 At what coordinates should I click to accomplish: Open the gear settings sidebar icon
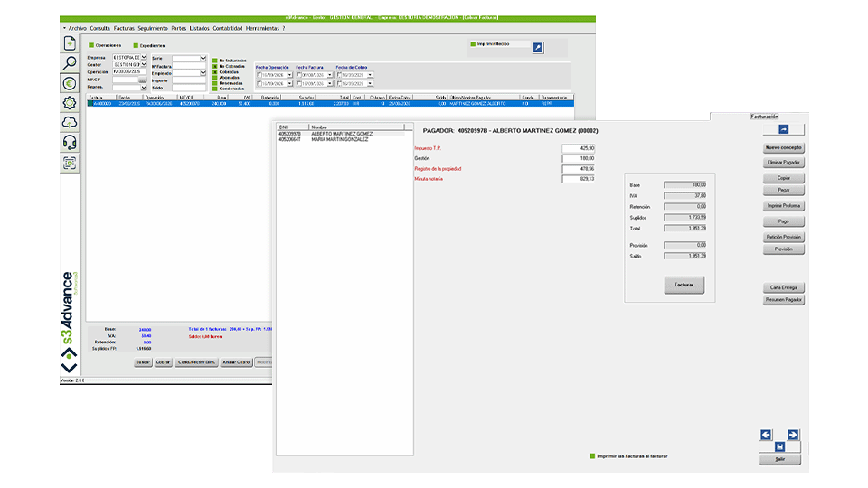[70, 103]
